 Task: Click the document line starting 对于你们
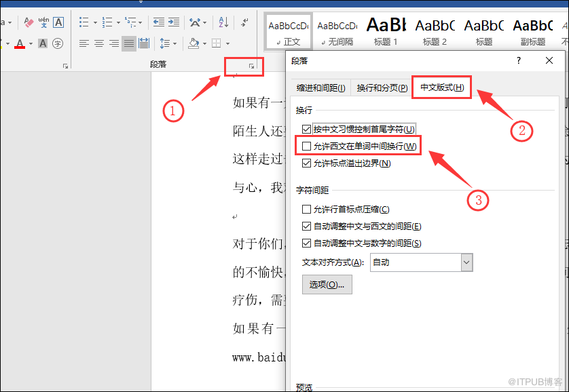click(259, 243)
